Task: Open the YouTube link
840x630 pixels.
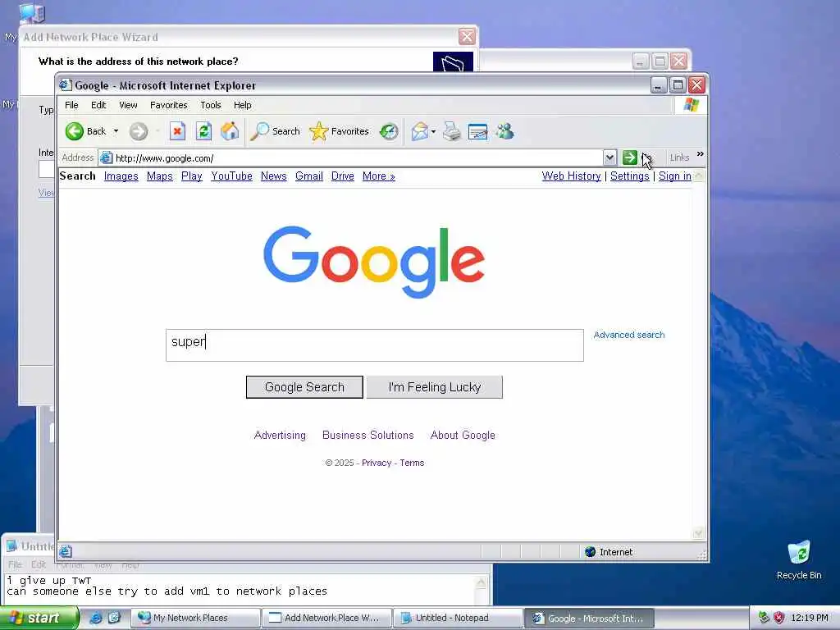Action: tap(231, 176)
